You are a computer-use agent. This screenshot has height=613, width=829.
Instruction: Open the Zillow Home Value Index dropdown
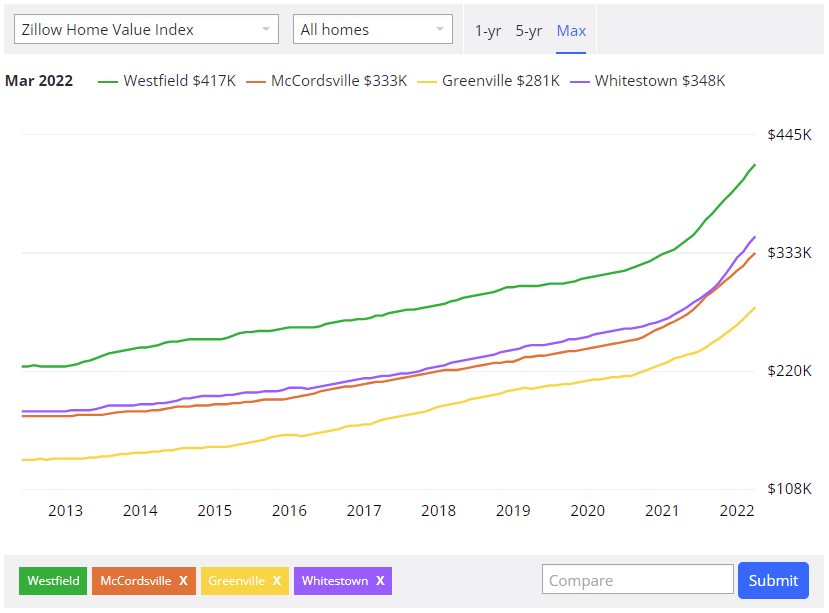point(146,29)
